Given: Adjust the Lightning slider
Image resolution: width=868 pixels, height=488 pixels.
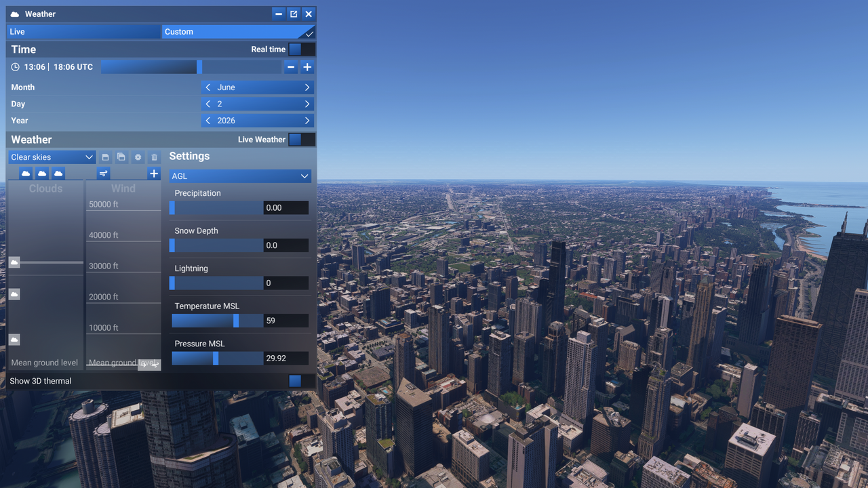Looking at the screenshot, I should coord(217,283).
